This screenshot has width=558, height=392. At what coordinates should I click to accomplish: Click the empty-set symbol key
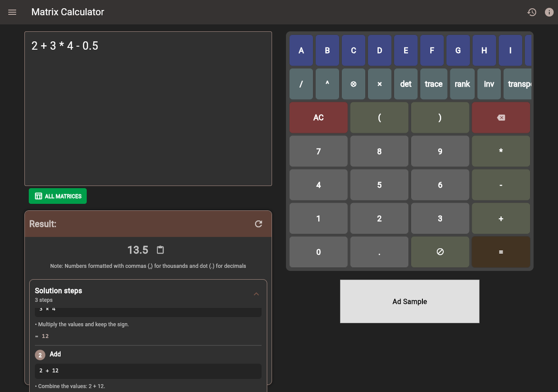click(x=440, y=252)
